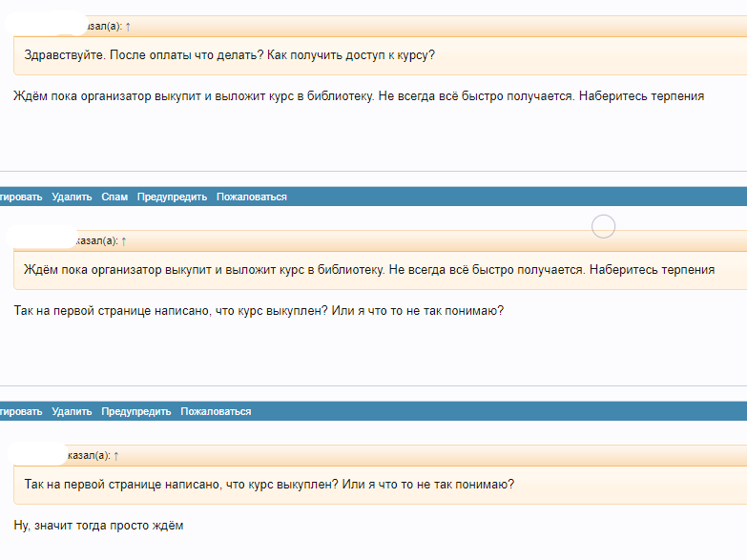Viewport: 747px width, 560px height.
Task: Click the quoted block beginning "Ждём пока организатор"
Action: pyautogui.click(x=368, y=270)
